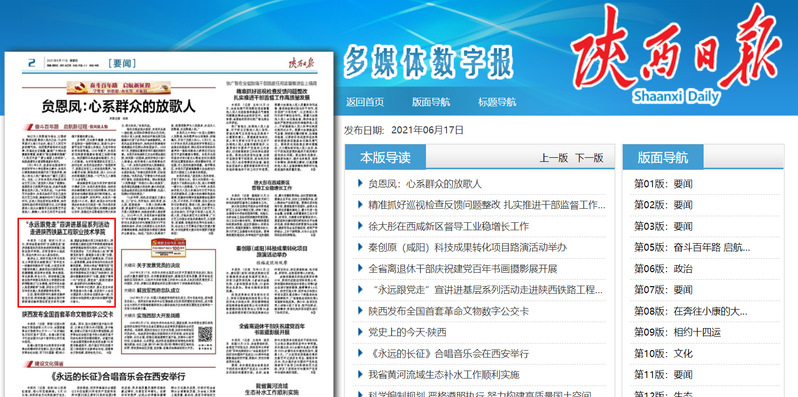Click the arrow bullet beside 贠恩凤 headline
Image resolution: width=798 pixels, height=397 pixels.
[x=360, y=183]
